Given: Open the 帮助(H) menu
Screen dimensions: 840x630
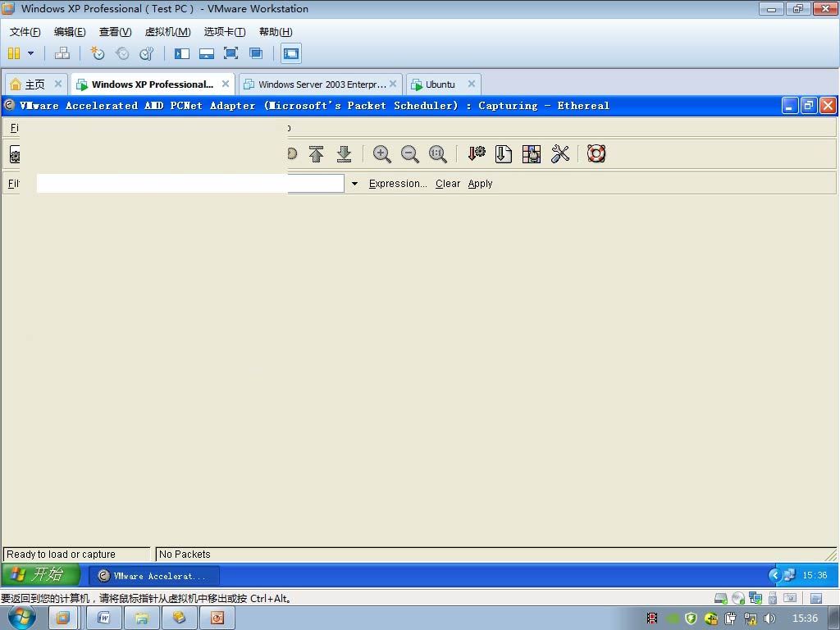Looking at the screenshot, I should (276, 32).
